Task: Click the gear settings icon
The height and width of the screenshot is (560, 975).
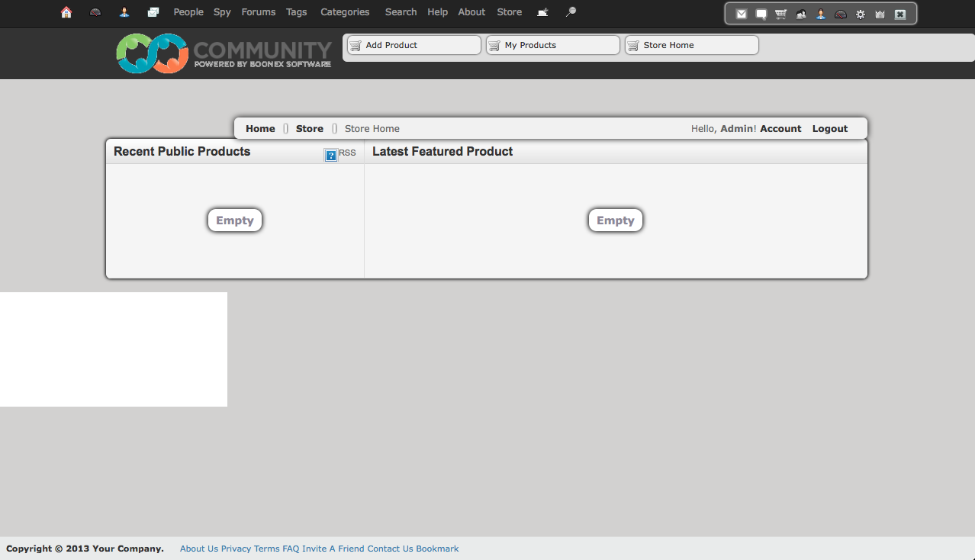Action: 861,14
